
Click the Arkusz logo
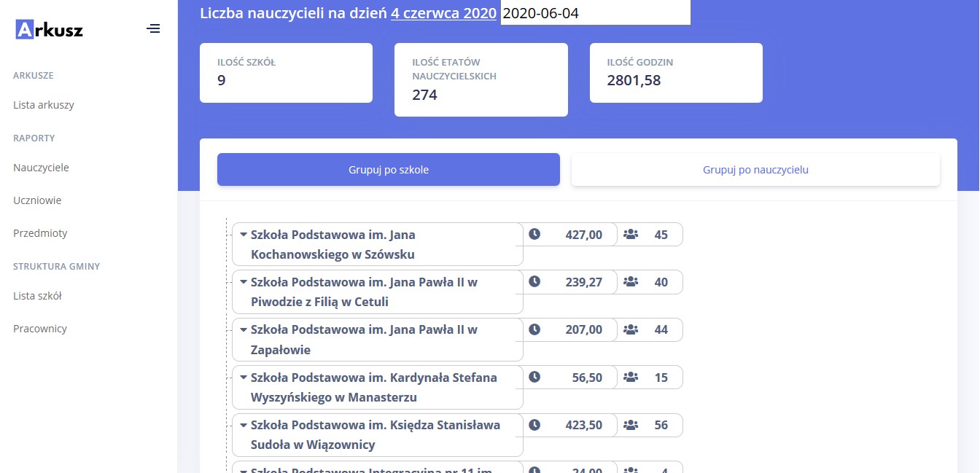[49, 29]
